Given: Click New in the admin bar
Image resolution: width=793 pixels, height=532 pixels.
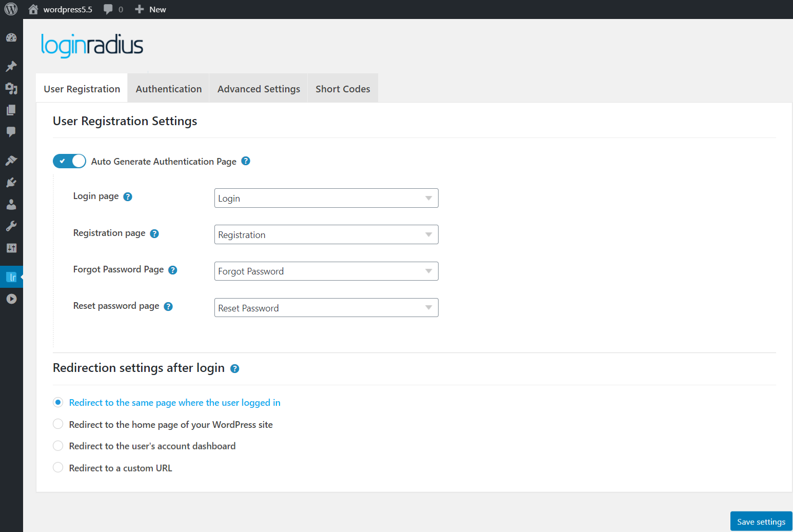Looking at the screenshot, I should [x=157, y=9].
